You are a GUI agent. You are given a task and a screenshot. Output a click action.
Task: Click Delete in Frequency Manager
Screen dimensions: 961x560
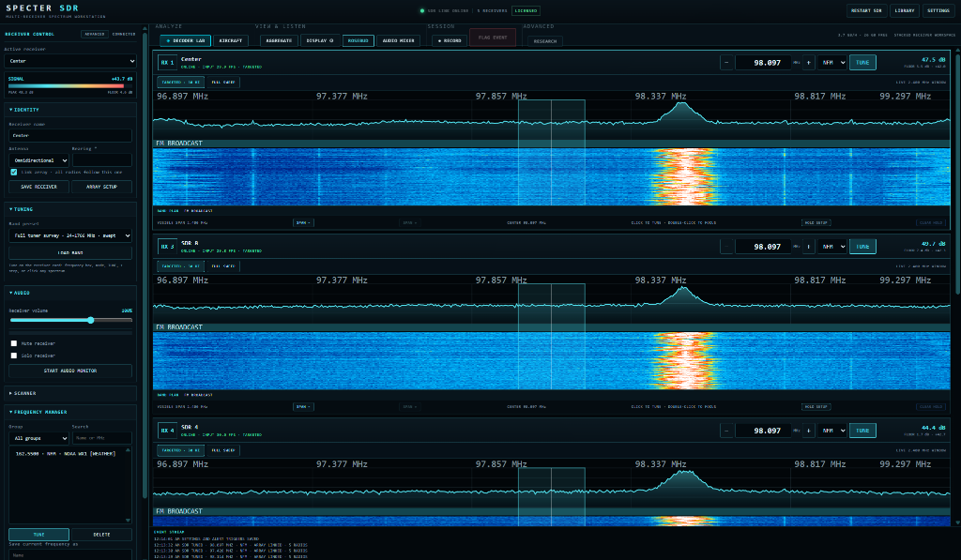point(101,535)
